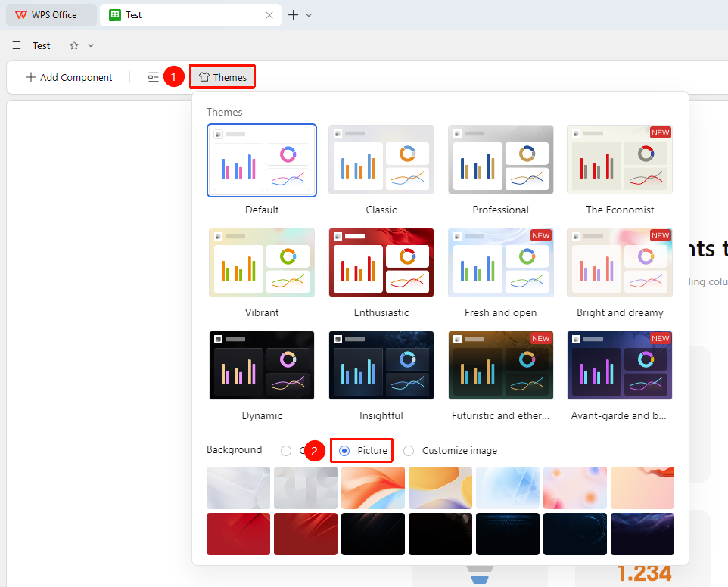728x587 pixels.
Task: Choose the Professional theme
Action: click(x=500, y=160)
